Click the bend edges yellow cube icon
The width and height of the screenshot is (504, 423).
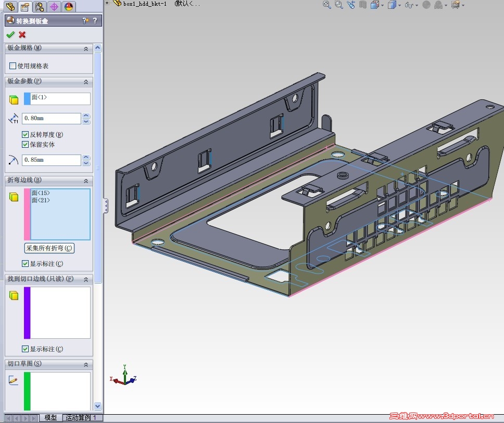point(14,197)
